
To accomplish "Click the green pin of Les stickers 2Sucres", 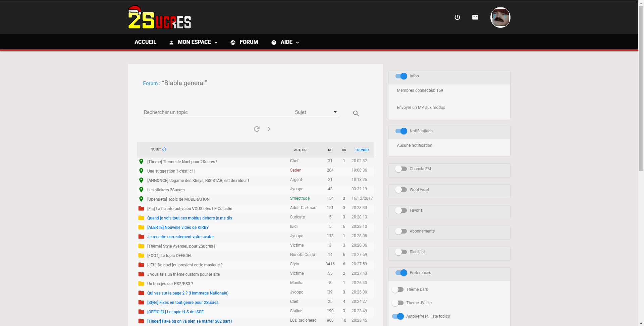I will (141, 190).
